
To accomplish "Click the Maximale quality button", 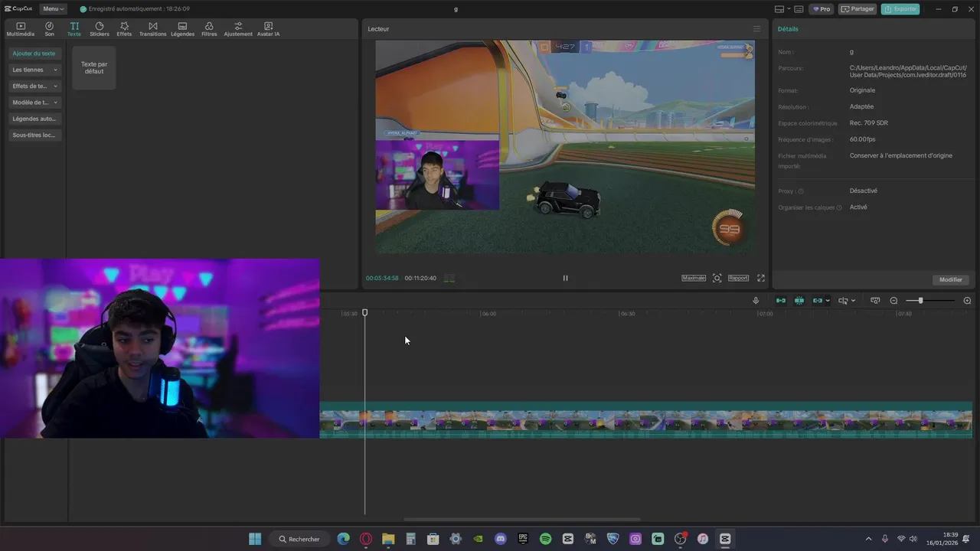I will tap(694, 278).
